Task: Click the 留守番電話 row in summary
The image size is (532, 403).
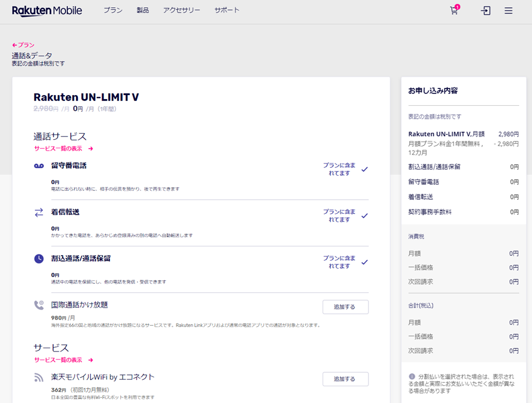Action: (464, 182)
